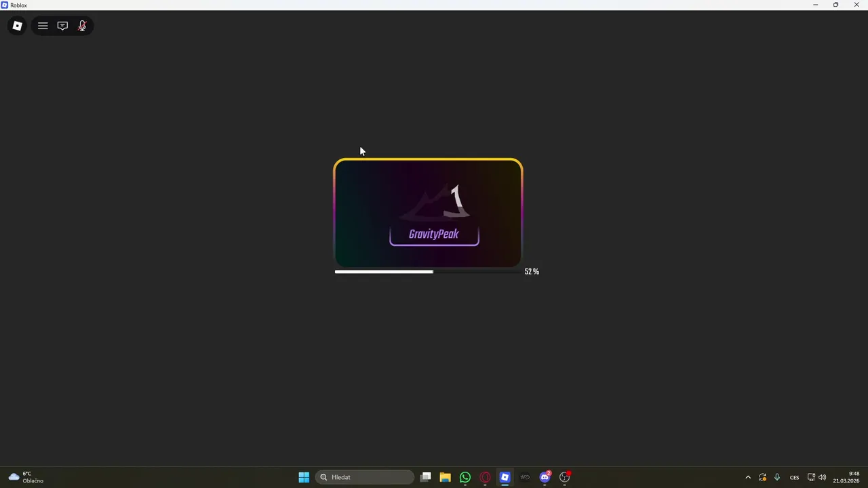Open the dark round taskbar app icon

tap(525, 477)
